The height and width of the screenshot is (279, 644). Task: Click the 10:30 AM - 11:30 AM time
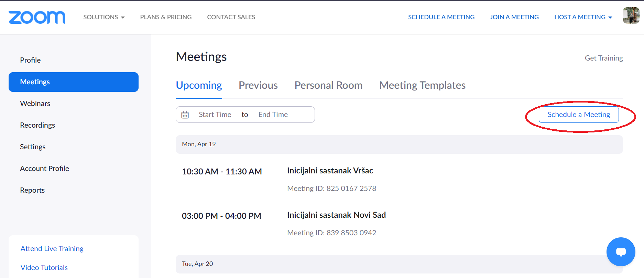point(222,171)
